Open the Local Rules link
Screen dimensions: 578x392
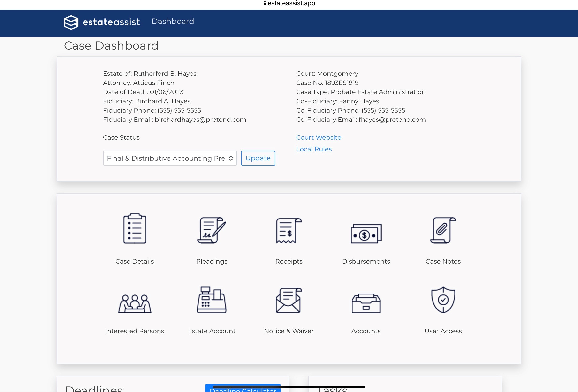tap(314, 149)
